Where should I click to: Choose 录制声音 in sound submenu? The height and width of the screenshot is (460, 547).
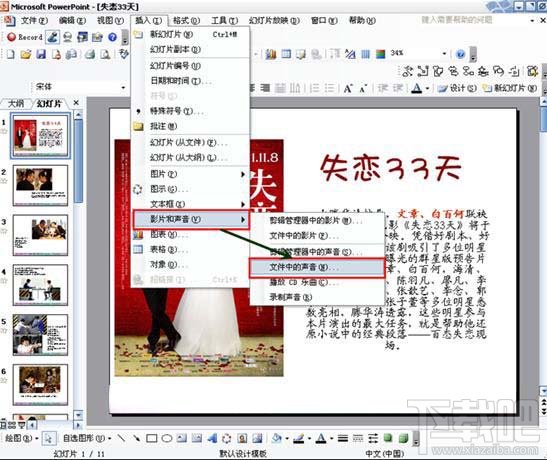click(x=317, y=297)
